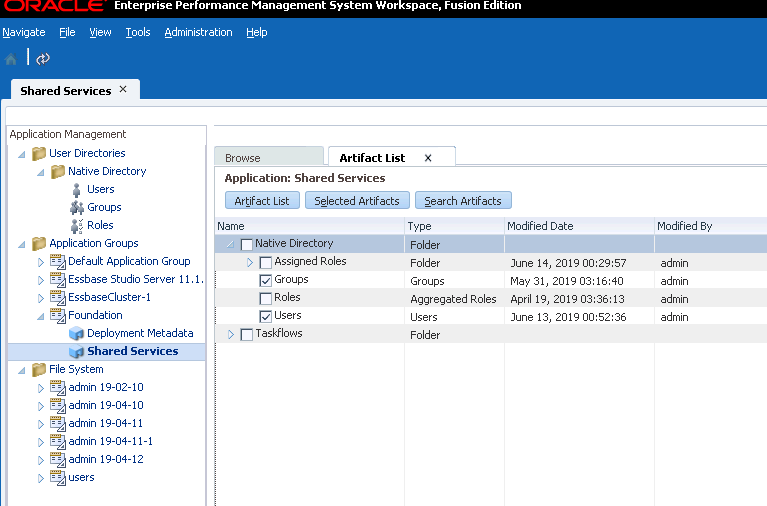Select the Users person icon

[76, 190]
